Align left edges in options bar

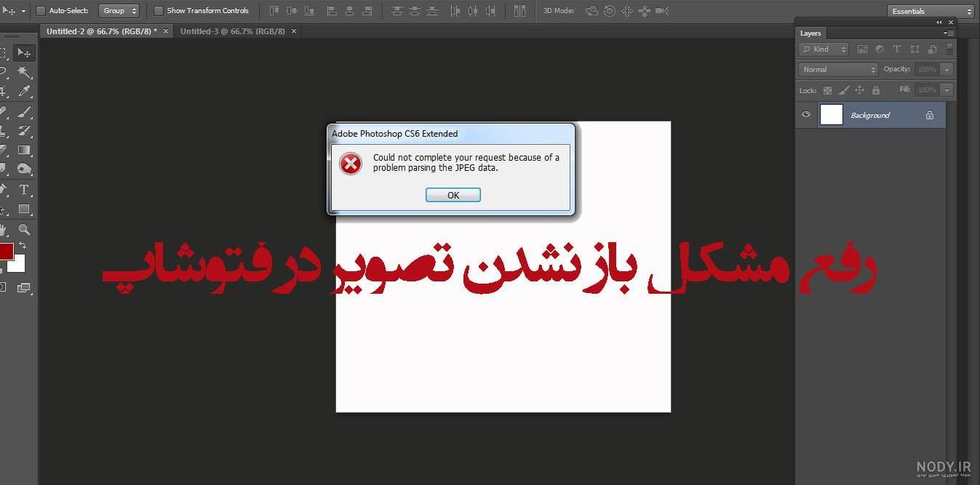click(332, 11)
